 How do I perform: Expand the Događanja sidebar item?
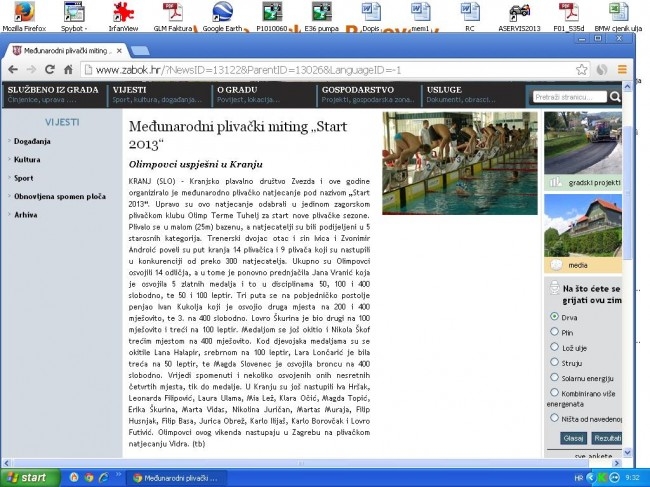click(x=32, y=141)
